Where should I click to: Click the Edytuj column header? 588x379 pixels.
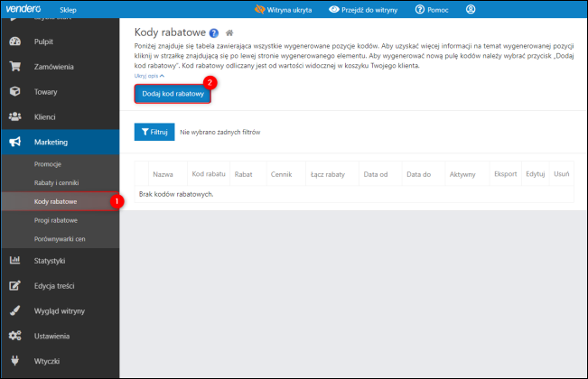[535, 174]
